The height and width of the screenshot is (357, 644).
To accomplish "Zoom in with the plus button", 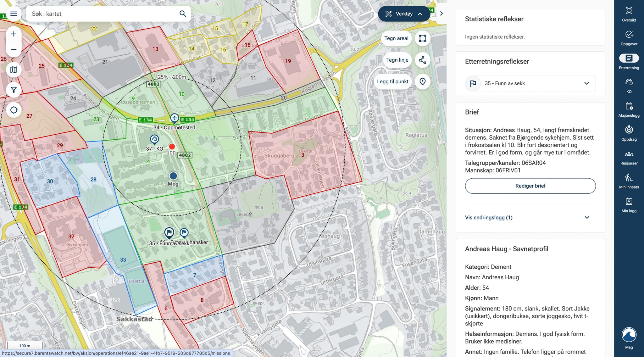I will pos(14,34).
